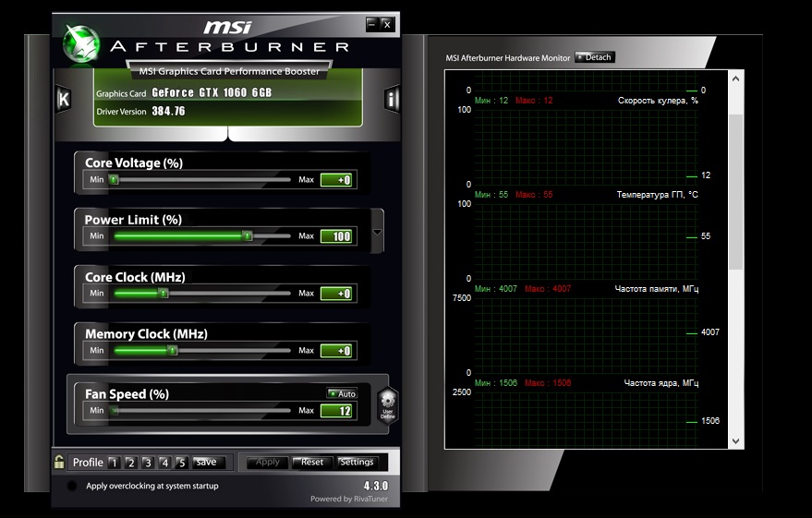Image resolution: width=812 pixels, height=518 pixels.
Task: Click the Core Voltage slider handle
Action: point(114,179)
